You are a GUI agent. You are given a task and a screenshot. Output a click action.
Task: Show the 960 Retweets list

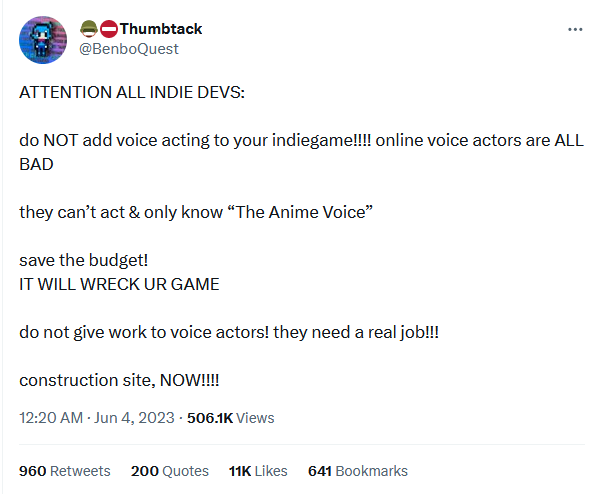click(x=65, y=470)
